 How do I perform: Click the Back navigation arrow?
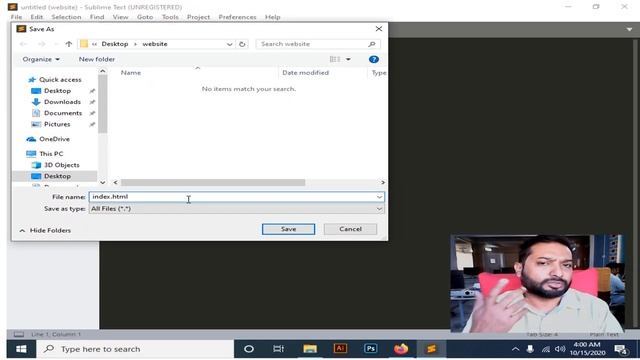[23, 44]
